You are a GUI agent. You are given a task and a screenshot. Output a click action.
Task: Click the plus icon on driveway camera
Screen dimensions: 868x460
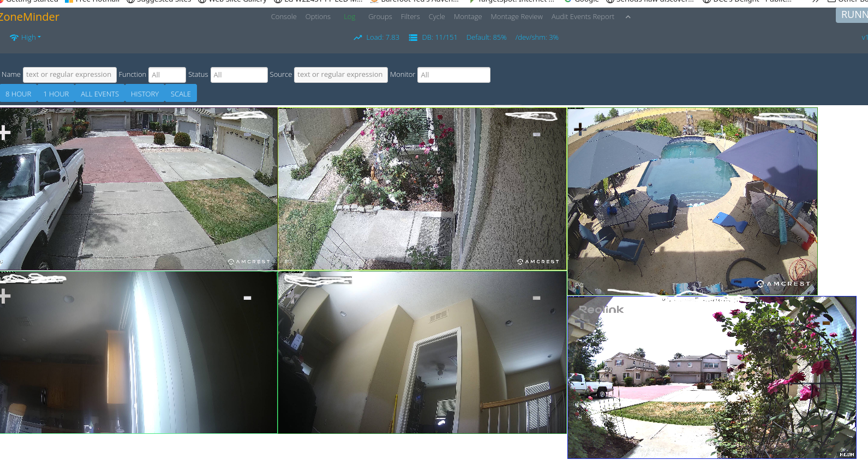[x=5, y=133]
